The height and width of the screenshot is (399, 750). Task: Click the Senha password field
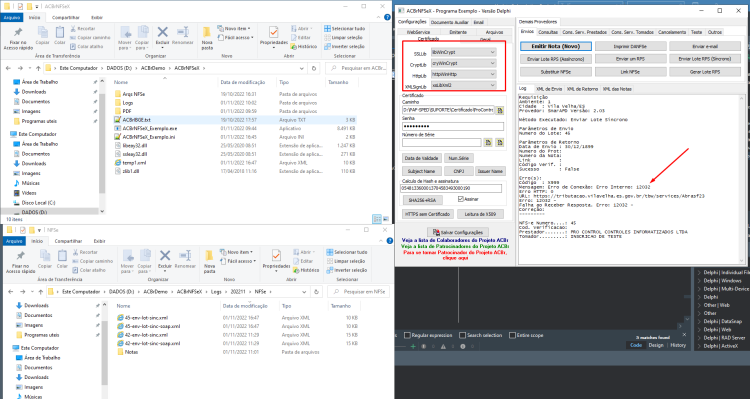[452, 126]
